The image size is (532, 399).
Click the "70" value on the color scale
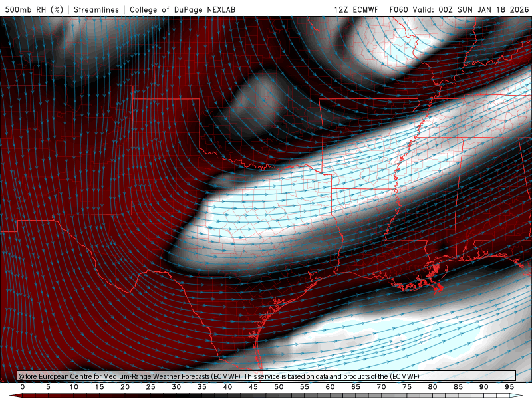click(x=381, y=387)
